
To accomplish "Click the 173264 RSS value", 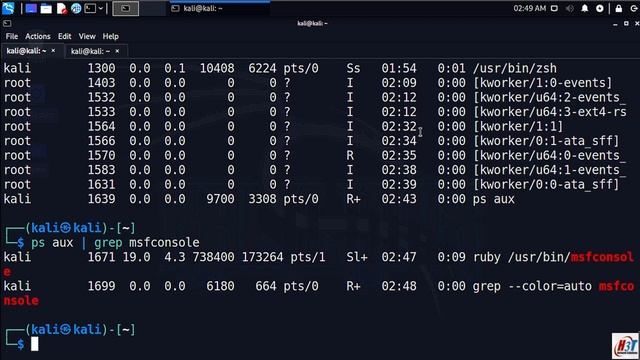I will (262, 257).
